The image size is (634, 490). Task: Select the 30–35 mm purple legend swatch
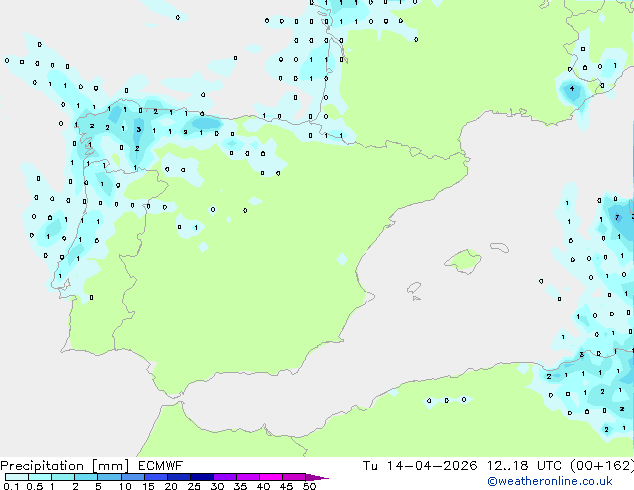point(224,477)
